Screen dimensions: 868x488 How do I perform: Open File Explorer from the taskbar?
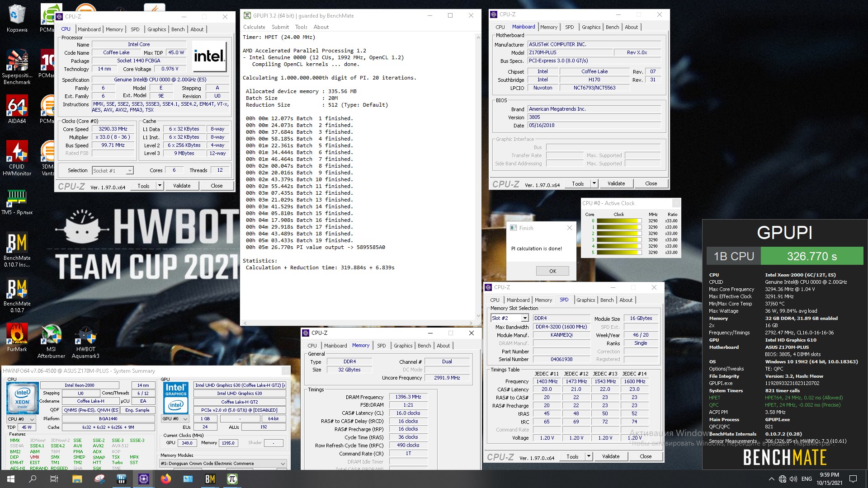pyautogui.click(x=77, y=479)
